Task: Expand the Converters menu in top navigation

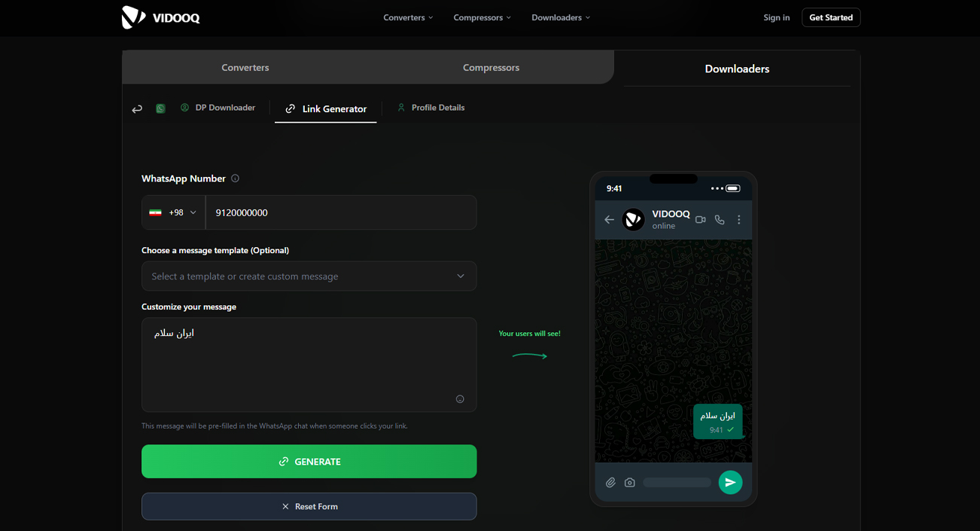Action: coord(408,17)
